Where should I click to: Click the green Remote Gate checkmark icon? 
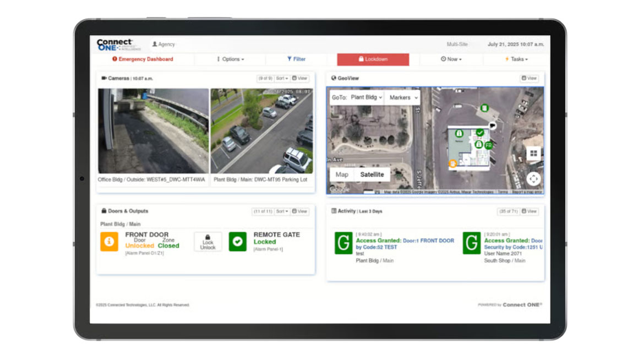pos(237,242)
